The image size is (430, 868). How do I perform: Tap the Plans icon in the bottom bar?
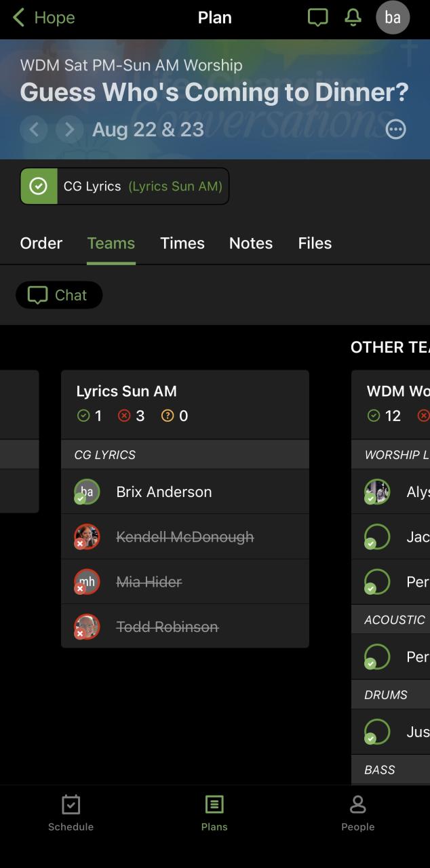tap(214, 805)
